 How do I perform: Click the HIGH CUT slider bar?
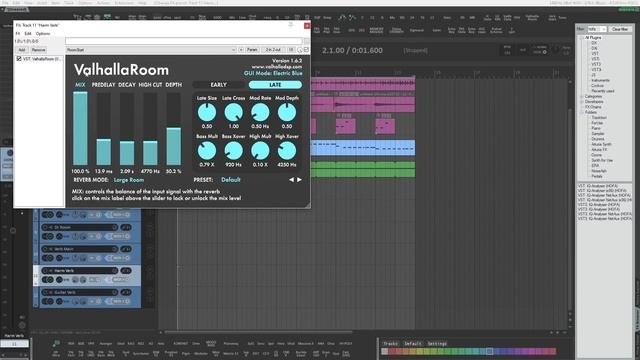150,129
